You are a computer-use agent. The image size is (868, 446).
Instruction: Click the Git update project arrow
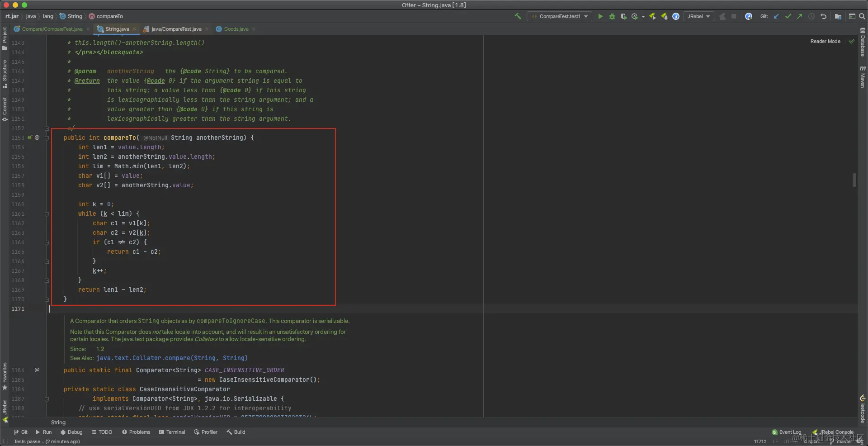click(x=776, y=16)
